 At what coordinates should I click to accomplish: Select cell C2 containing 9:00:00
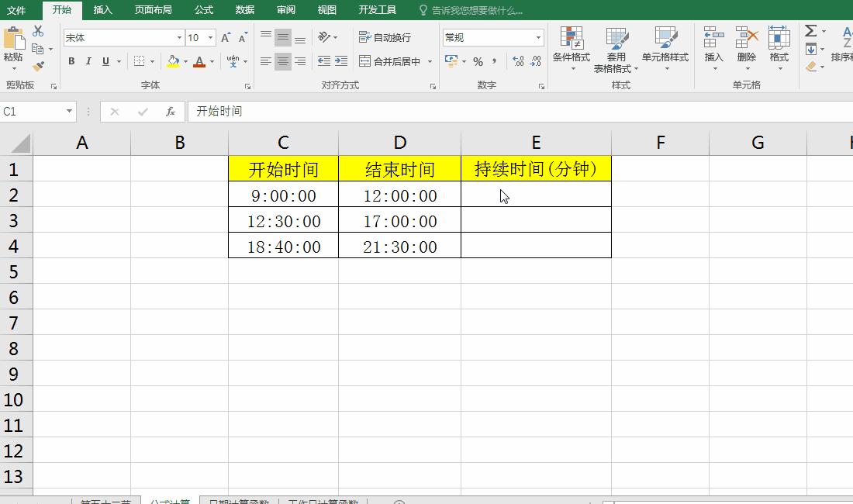click(x=282, y=195)
